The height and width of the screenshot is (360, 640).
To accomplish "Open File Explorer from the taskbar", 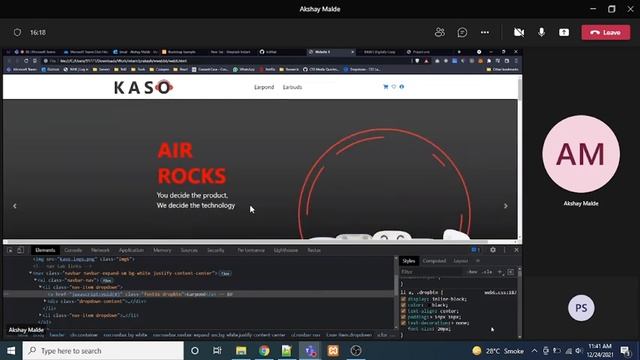I will [x=241, y=351].
